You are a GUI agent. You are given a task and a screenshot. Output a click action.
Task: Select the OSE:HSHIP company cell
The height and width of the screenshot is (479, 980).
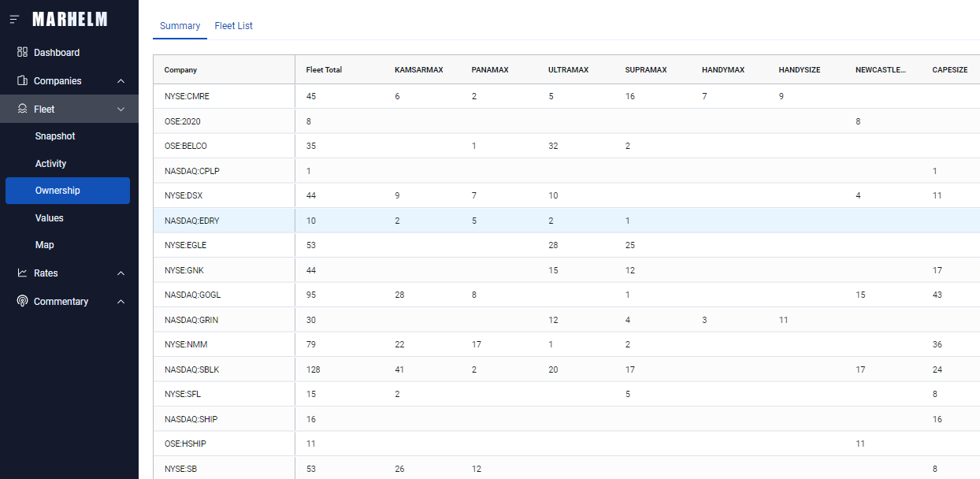[x=224, y=444]
